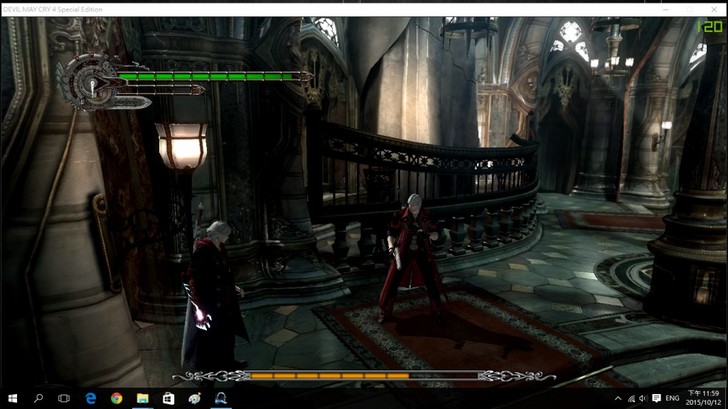Open taskbar search magnifier

pyautogui.click(x=39, y=398)
